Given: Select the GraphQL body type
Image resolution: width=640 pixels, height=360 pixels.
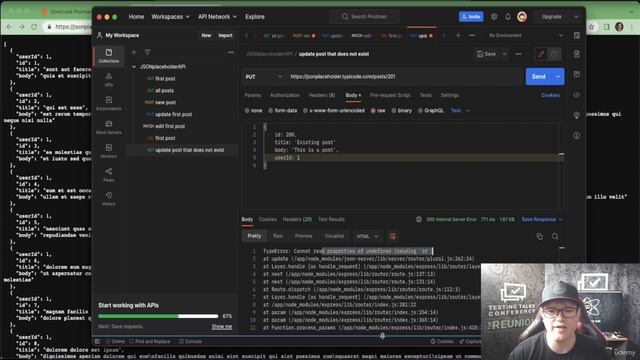Looking at the screenshot, I should (x=431, y=111).
